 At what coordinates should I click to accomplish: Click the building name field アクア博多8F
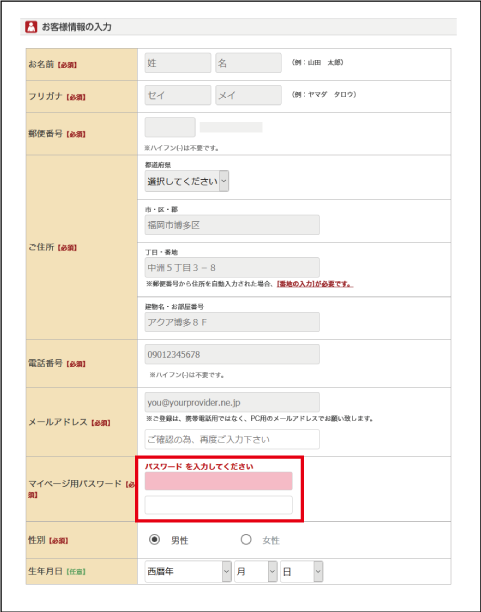(232, 322)
